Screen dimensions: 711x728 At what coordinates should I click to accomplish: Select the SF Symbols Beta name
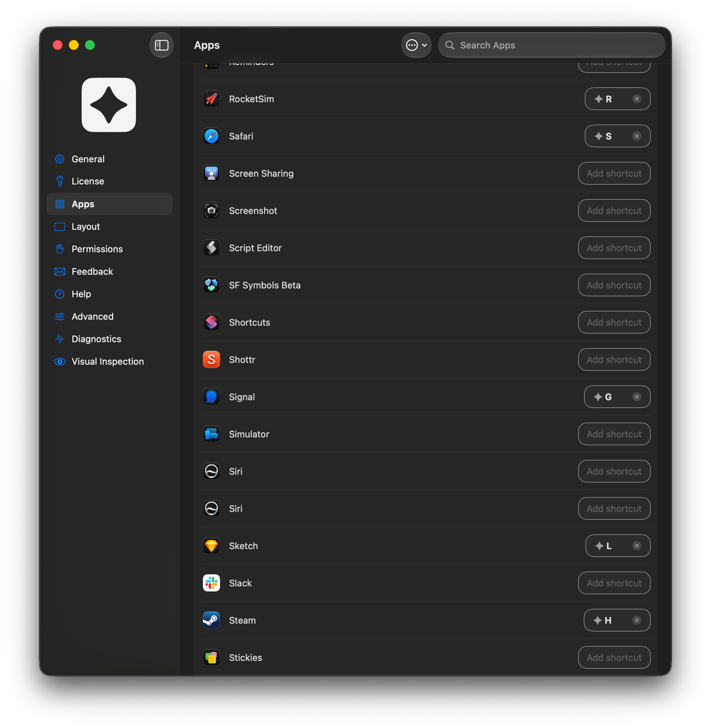click(265, 285)
